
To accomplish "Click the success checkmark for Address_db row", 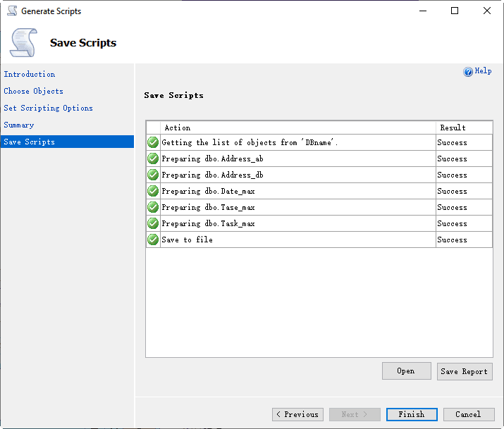I will 153,175.
